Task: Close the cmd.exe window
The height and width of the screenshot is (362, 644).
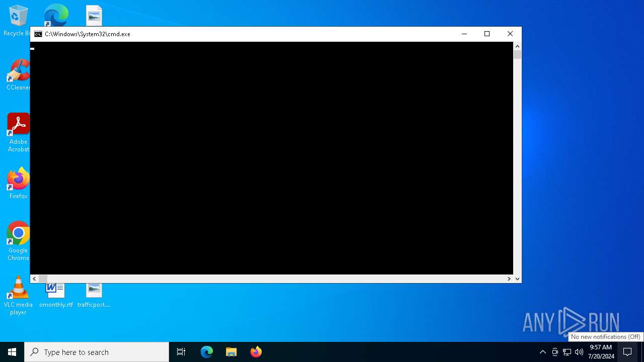Action: point(510,34)
